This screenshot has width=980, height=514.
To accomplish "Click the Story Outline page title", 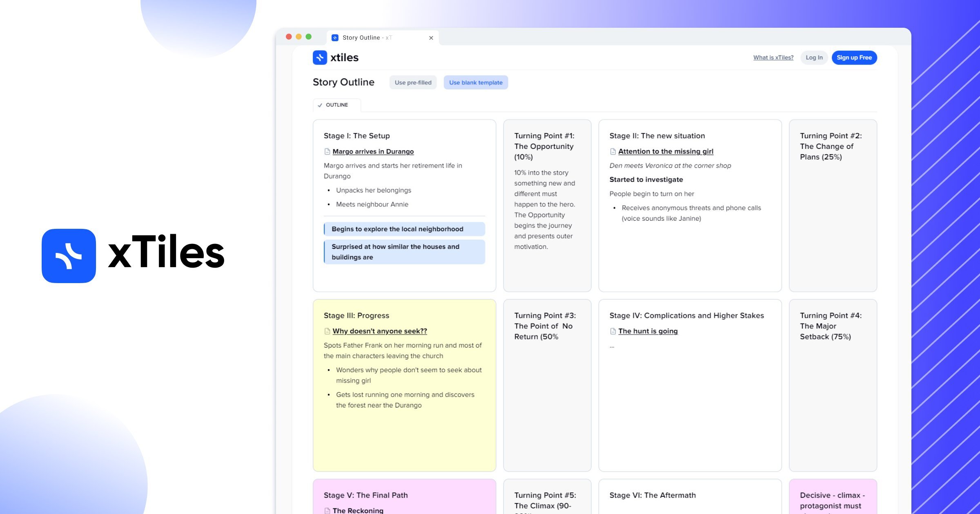I will tap(343, 82).
